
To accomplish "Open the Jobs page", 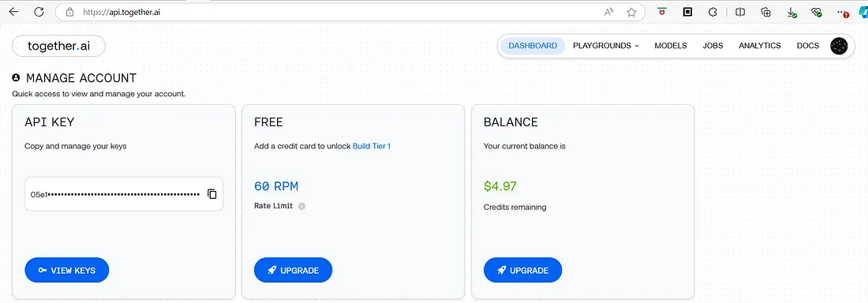I will [x=713, y=46].
